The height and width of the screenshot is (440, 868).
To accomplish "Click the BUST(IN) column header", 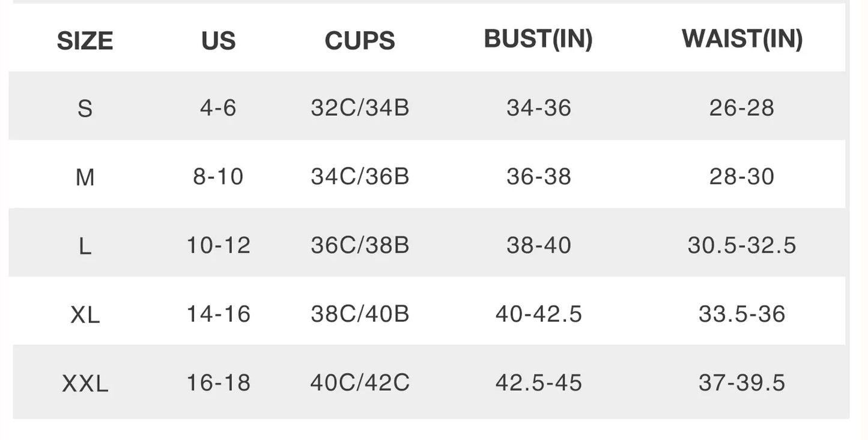I will pyautogui.click(x=538, y=39).
